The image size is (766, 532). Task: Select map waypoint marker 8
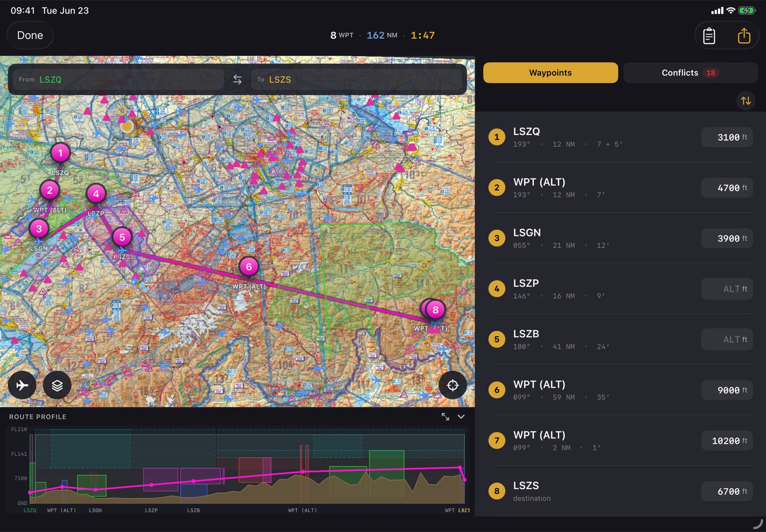point(435,310)
